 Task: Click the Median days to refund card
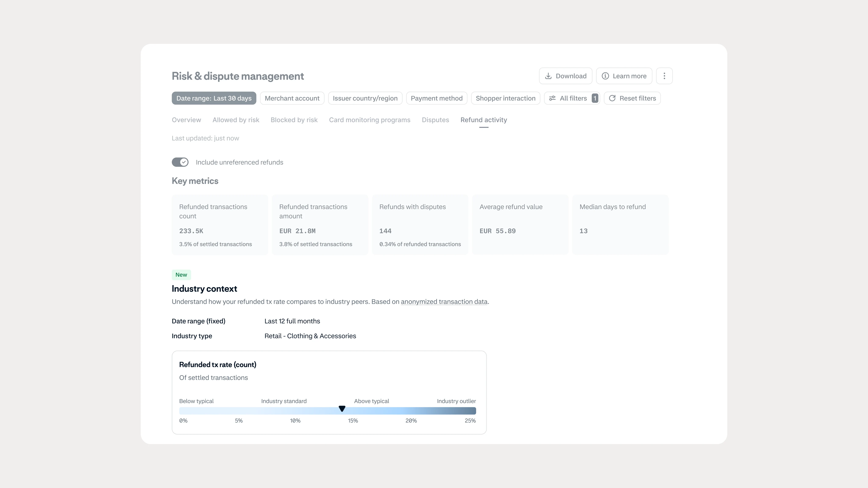(620, 224)
